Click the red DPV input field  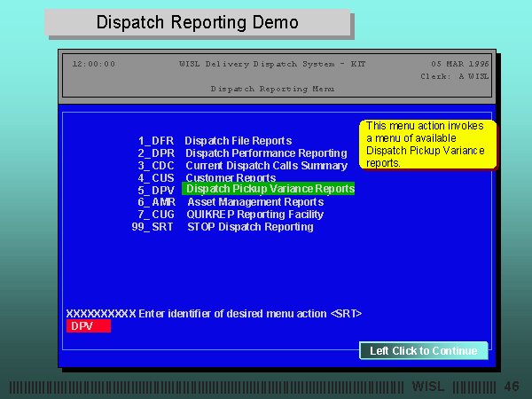tap(89, 326)
